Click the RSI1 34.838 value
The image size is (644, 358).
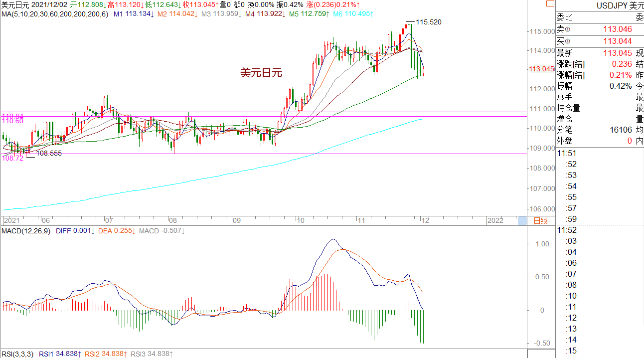(60, 354)
